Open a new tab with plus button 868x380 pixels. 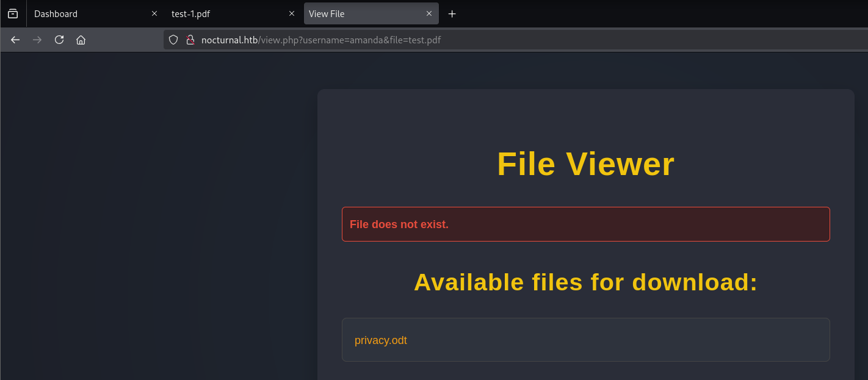click(452, 13)
